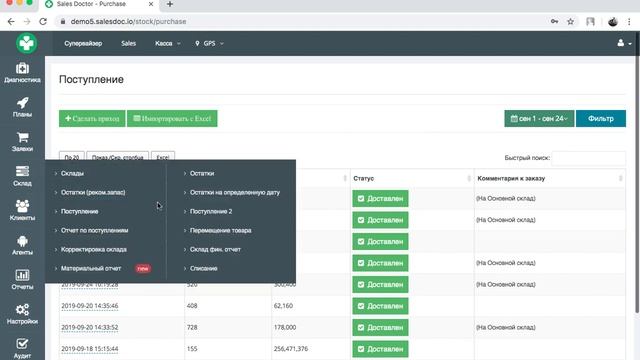Screen dimensions: 640x360
Task: Expand the Касса dropdown menu
Action: 167,43
